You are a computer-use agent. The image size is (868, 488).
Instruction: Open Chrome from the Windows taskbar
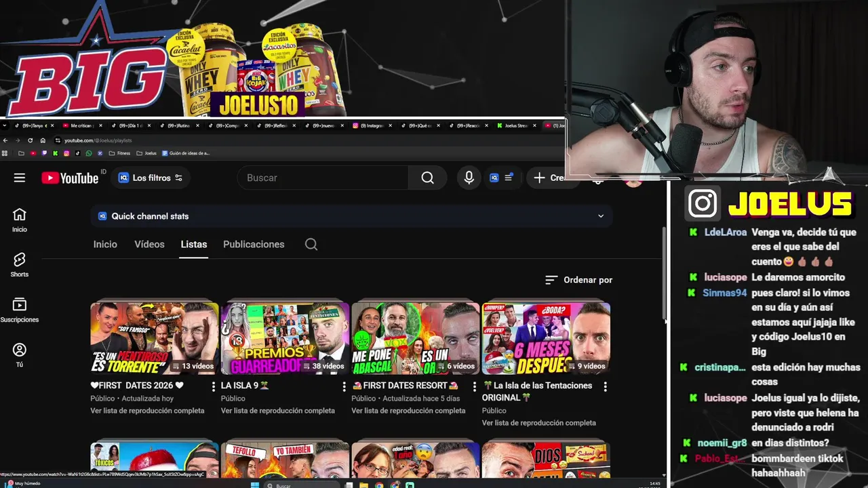coord(379,485)
